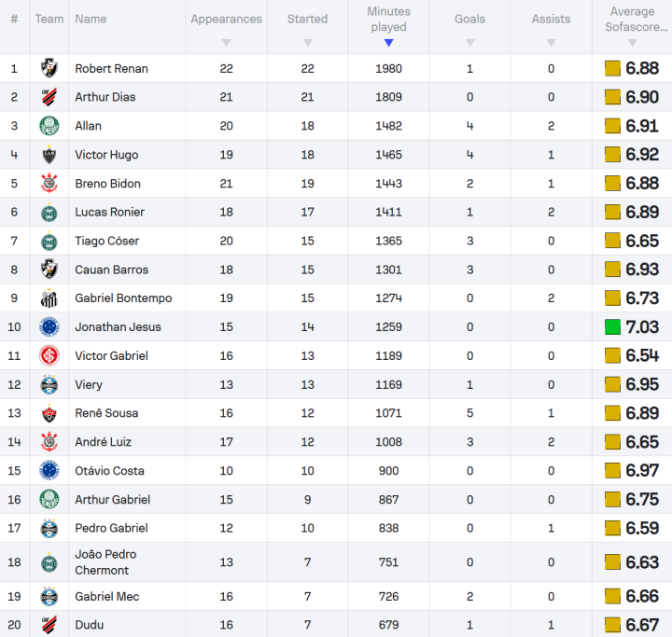The width and height of the screenshot is (672, 637).
Task: Click Santos crest beside Gabriel Bontempo
Action: (x=49, y=298)
